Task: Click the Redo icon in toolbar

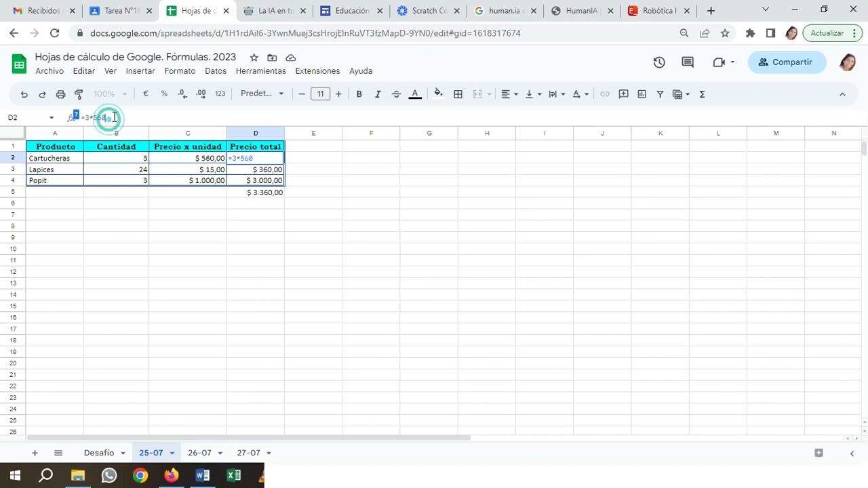Action: (42, 94)
